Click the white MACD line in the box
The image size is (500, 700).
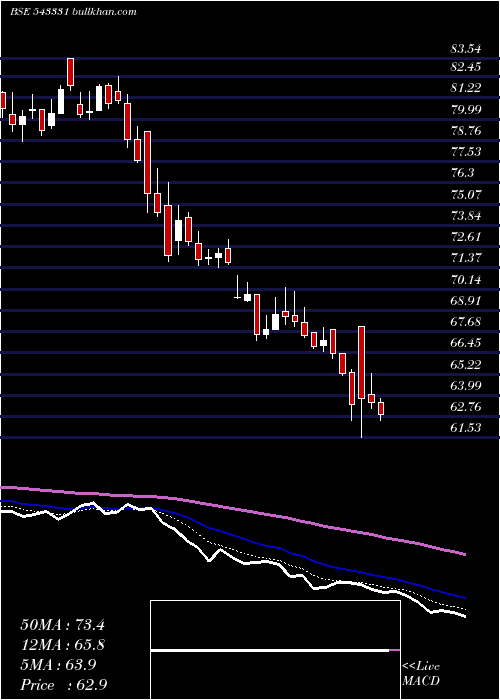pos(270,651)
